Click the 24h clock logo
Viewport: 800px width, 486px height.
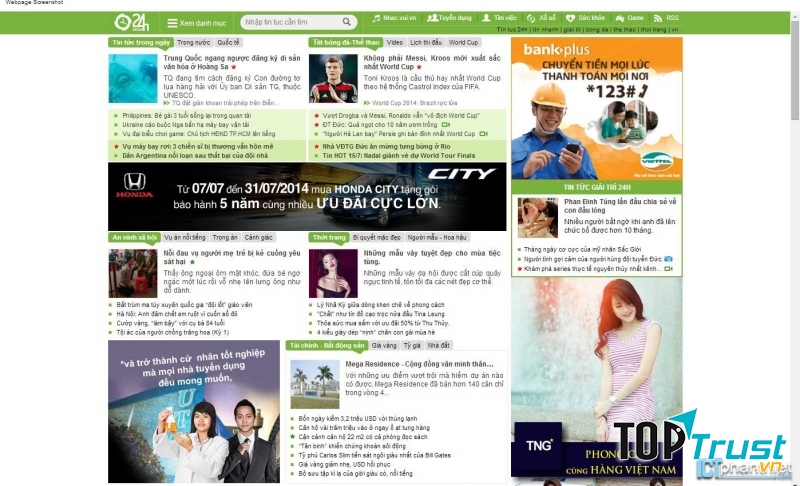[x=132, y=22]
